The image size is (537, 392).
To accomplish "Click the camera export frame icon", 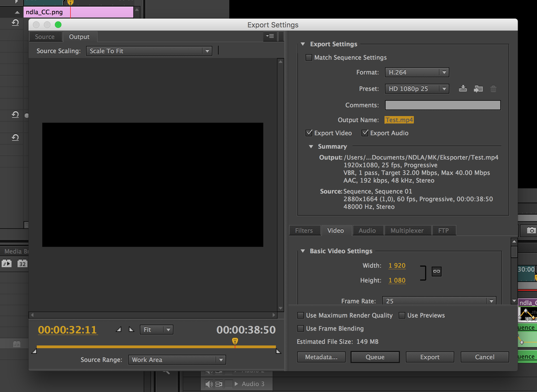I will click(531, 230).
